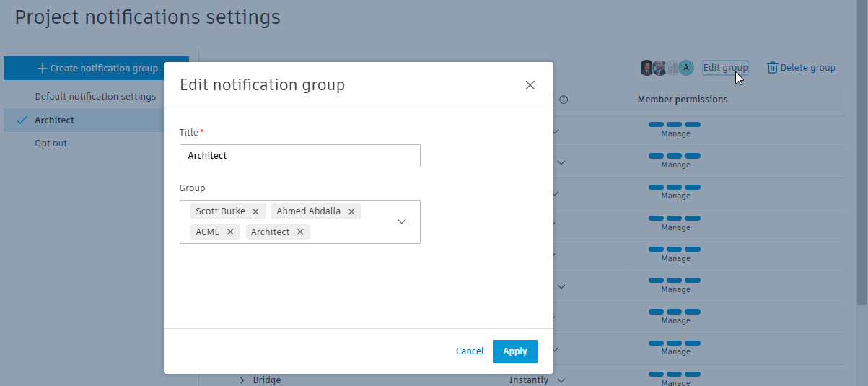Viewport: 868px width, 386px height.
Task: Click the member avatars cluster
Action: click(667, 68)
